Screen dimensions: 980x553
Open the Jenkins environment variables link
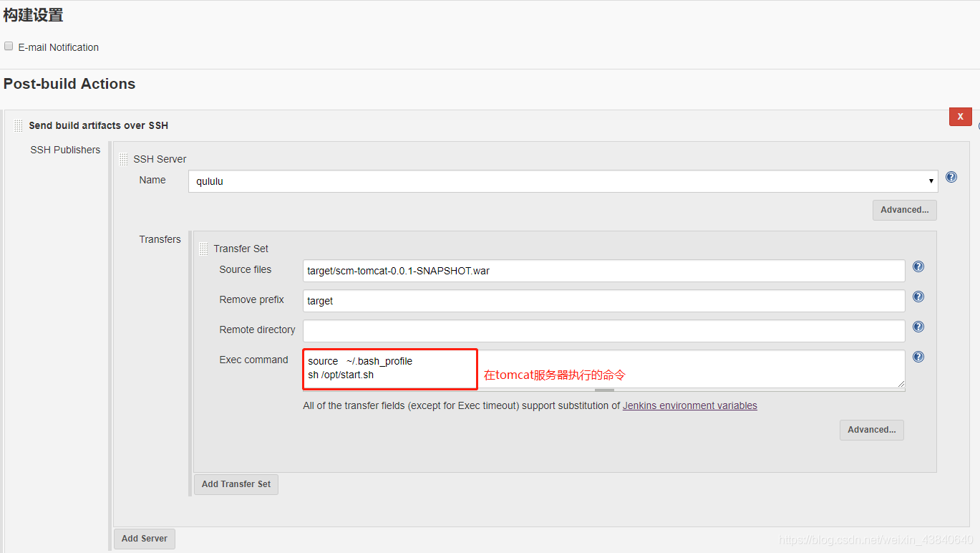tap(690, 405)
